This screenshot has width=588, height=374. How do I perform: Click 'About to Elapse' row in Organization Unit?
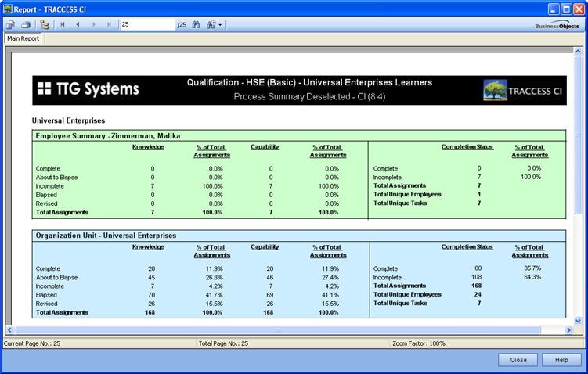pyautogui.click(x=187, y=277)
